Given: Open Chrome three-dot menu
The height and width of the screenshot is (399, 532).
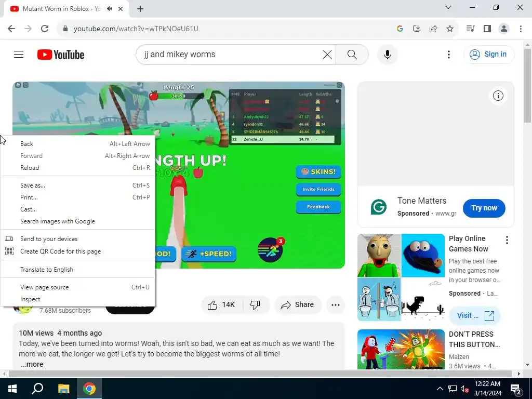Looking at the screenshot, I should click(521, 29).
